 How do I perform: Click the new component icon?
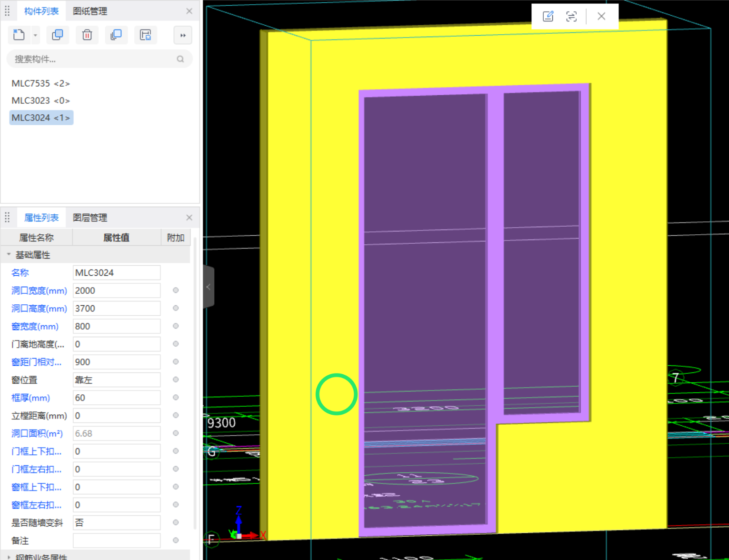[x=19, y=35]
